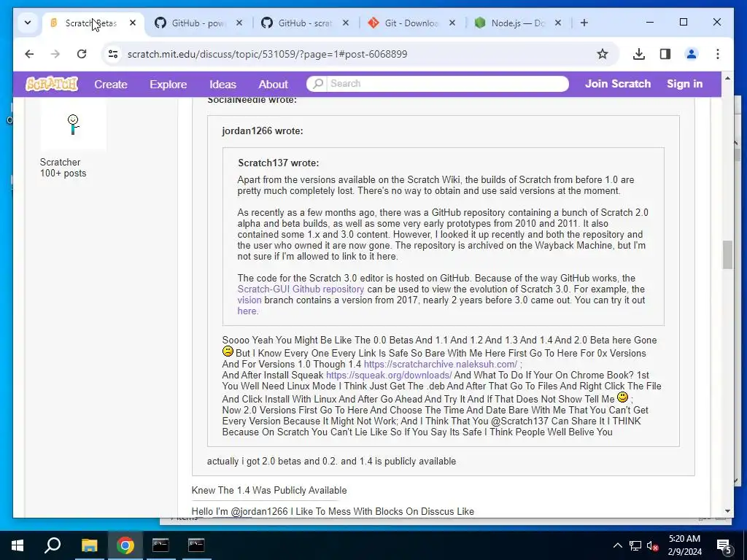
Task: Open a new browser tab
Action: click(584, 23)
